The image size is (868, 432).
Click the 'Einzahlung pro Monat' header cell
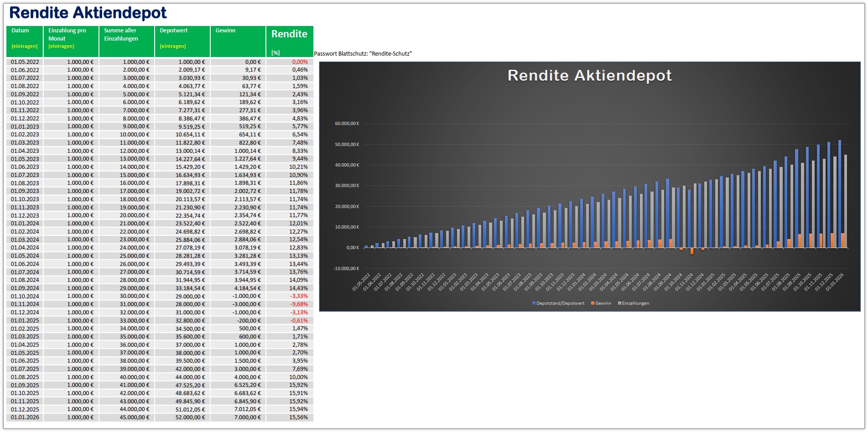click(71, 41)
